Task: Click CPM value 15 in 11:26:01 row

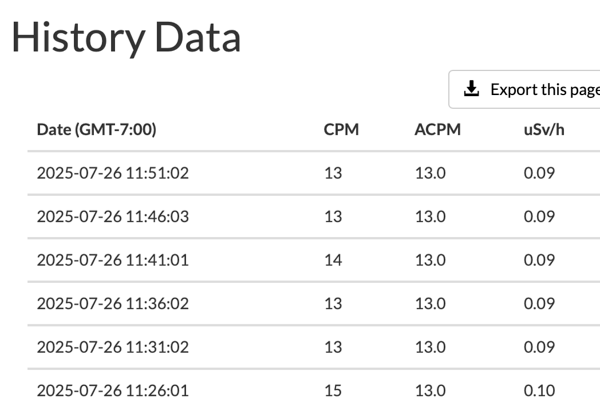Action: coord(333,390)
